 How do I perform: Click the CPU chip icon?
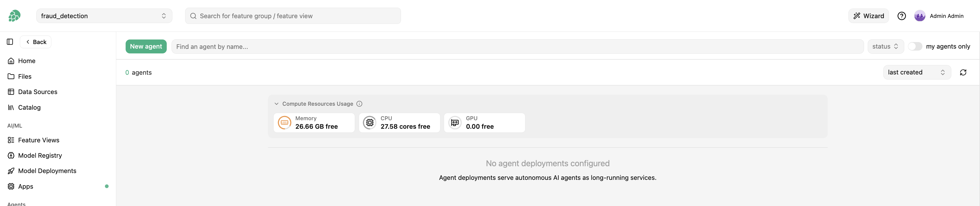pos(370,123)
